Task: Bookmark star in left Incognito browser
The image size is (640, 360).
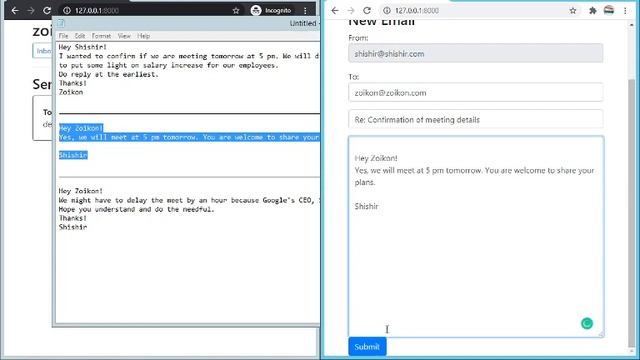Action: pos(236,11)
